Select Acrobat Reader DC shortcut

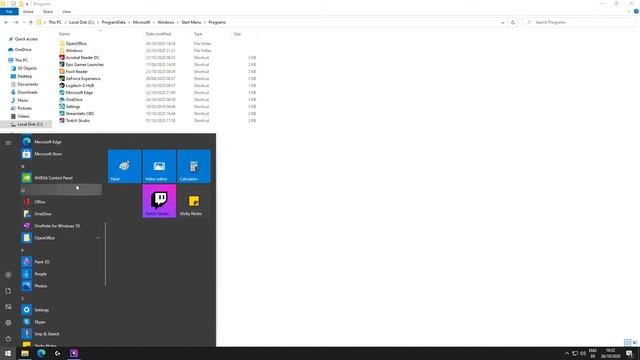82,58
